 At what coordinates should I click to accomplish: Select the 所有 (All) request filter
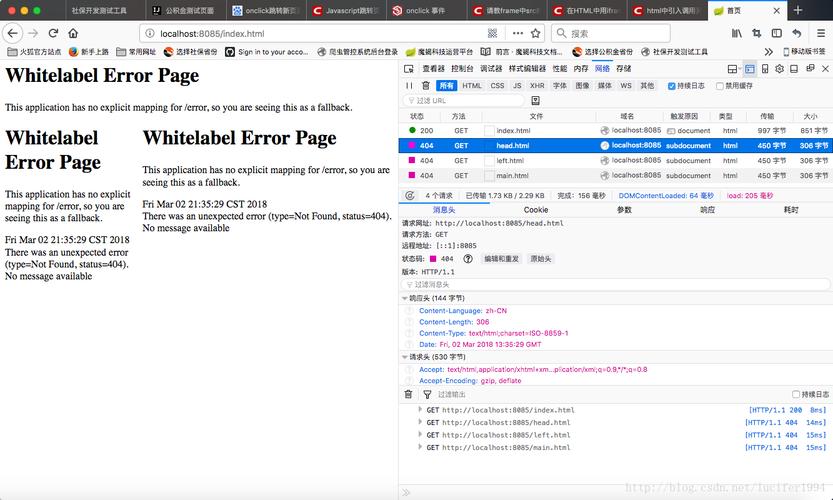447,86
